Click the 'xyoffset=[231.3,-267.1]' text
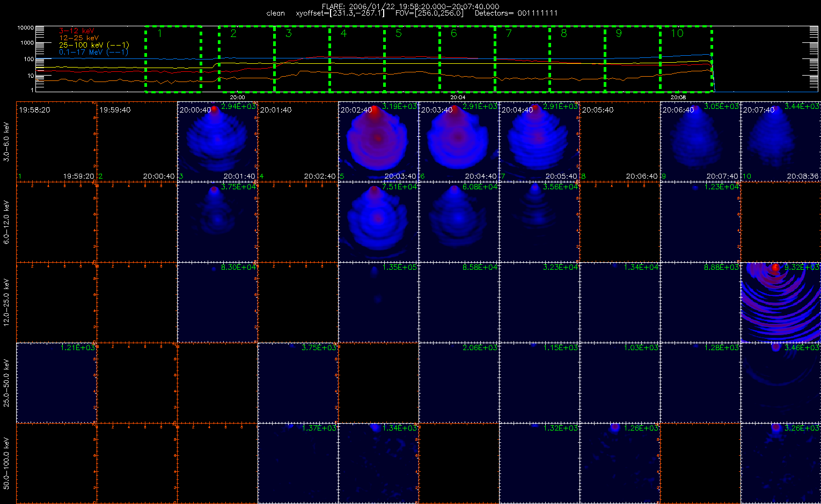 [x=340, y=13]
